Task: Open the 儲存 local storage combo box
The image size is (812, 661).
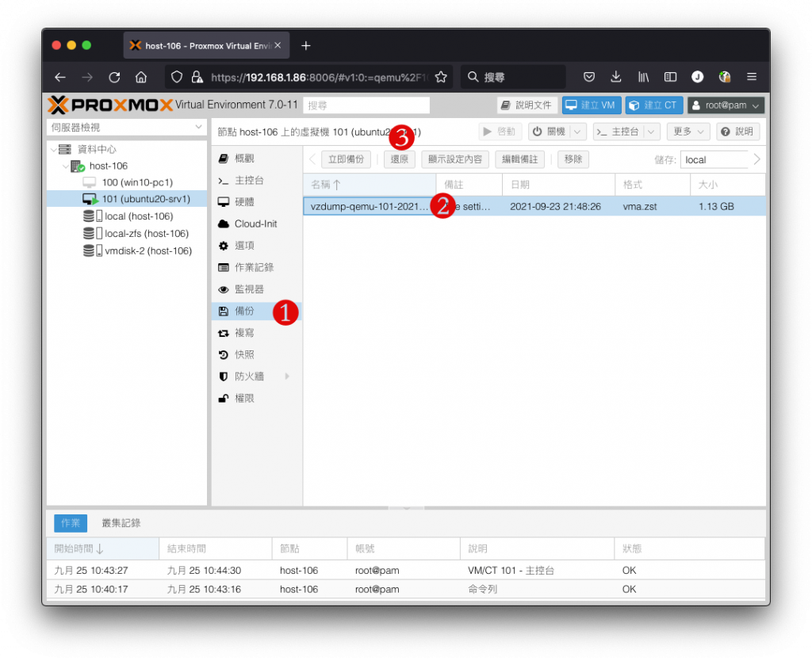Action: pyautogui.click(x=714, y=160)
